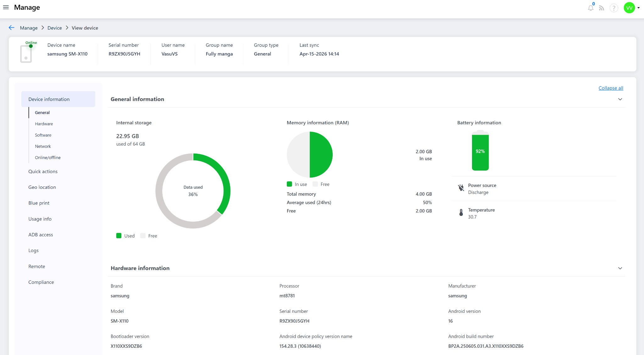Open the help question mark icon
The height and width of the screenshot is (355, 644).
click(613, 8)
